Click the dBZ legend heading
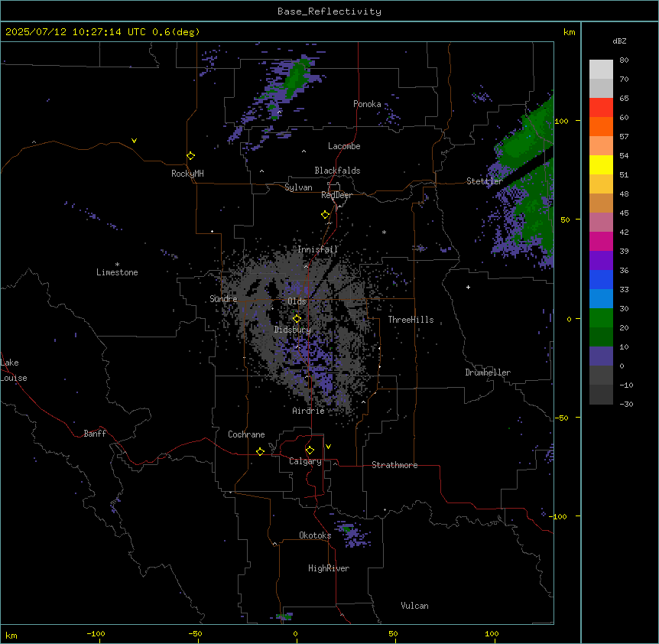The image size is (659, 644). (x=619, y=41)
